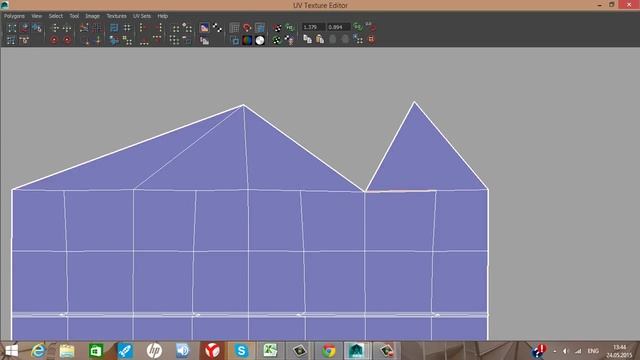
Task: Toggle isolate select mode
Action: pyautogui.click(x=175, y=28)
